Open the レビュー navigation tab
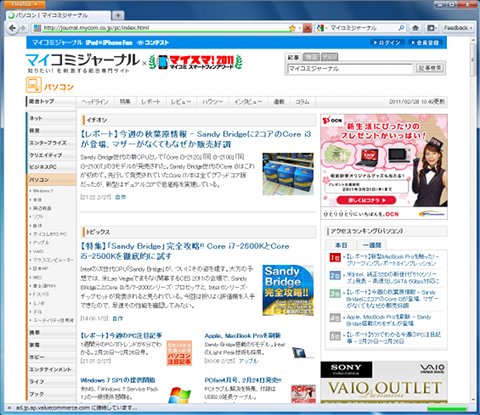This screenshot has width=480, height=415. pos(181,102)
